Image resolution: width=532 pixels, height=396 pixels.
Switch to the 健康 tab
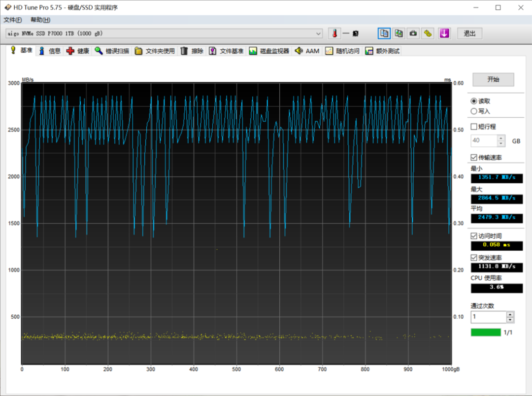coord(78,51)
